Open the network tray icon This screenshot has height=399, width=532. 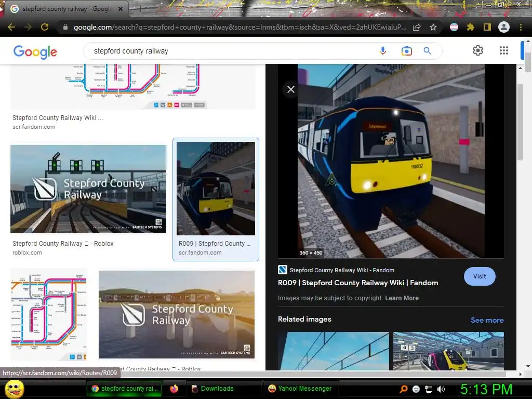coord(429,389)
